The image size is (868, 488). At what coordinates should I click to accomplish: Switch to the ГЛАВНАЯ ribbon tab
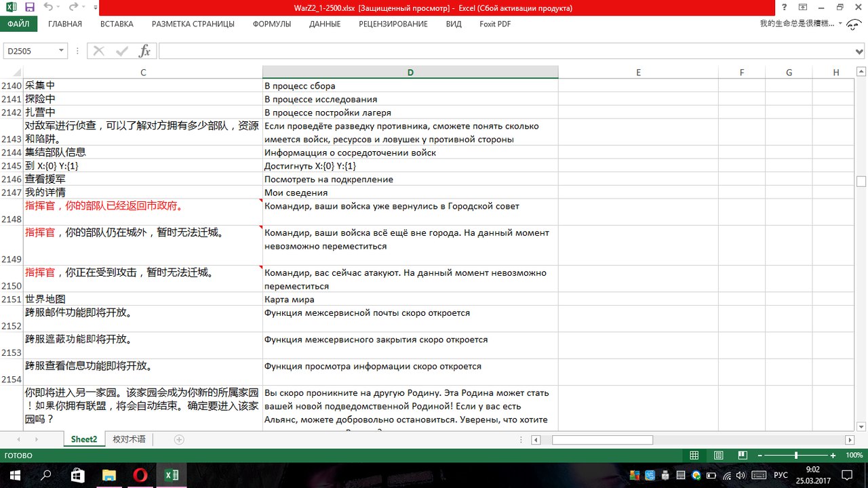tap(65, 24)
